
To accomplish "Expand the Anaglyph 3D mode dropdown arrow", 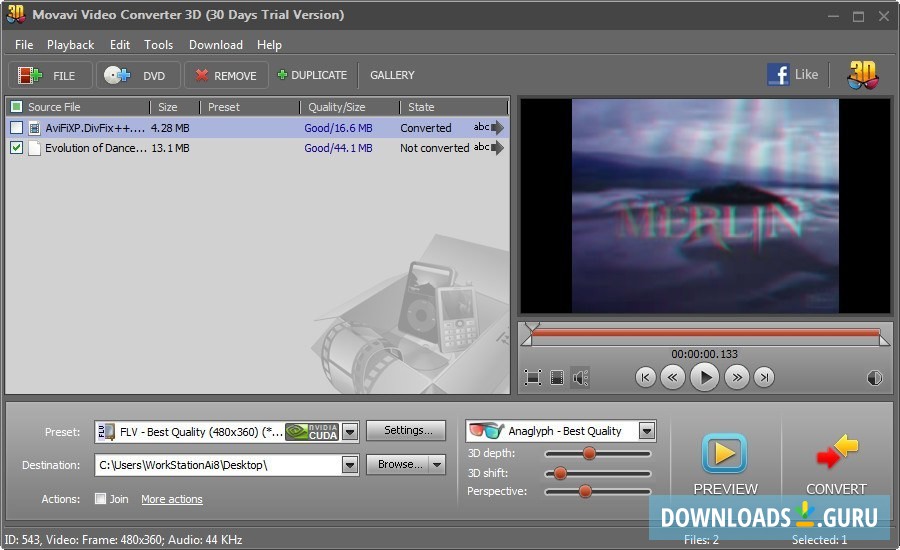I will coord(647,431).
